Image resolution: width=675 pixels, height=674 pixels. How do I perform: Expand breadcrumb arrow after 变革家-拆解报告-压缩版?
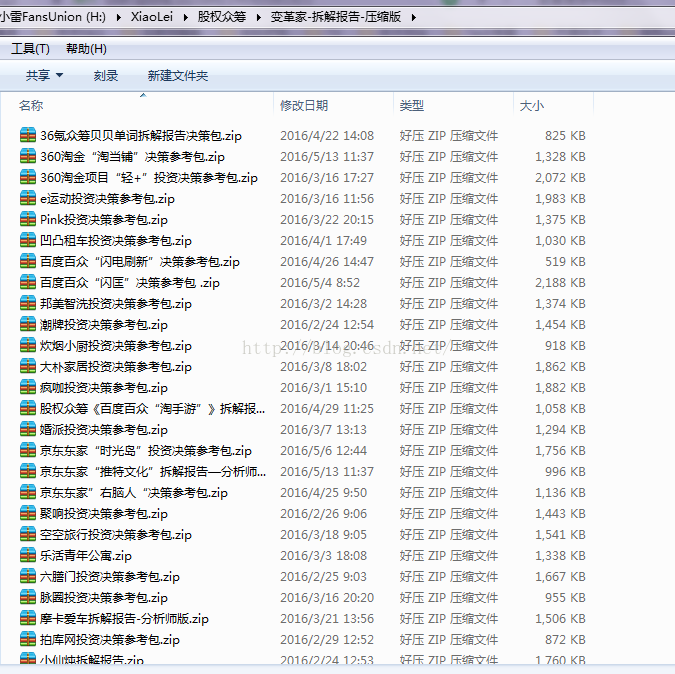(x=414, y=18)
